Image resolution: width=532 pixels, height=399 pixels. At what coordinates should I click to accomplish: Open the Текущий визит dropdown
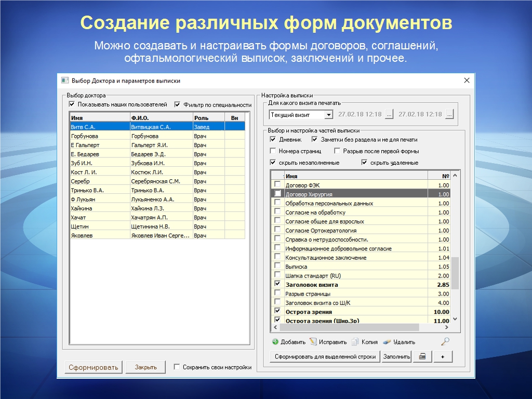pyautogui.click(x=328, y=115)
